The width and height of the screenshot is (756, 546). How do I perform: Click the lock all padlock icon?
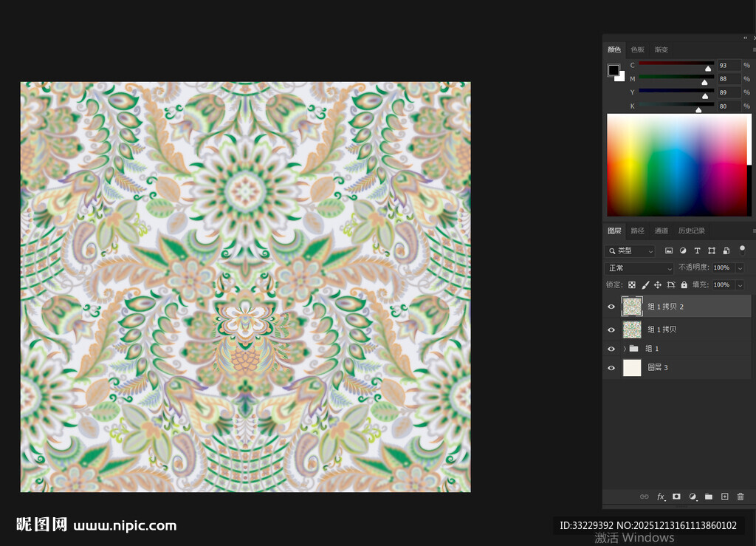coord(684,285)
